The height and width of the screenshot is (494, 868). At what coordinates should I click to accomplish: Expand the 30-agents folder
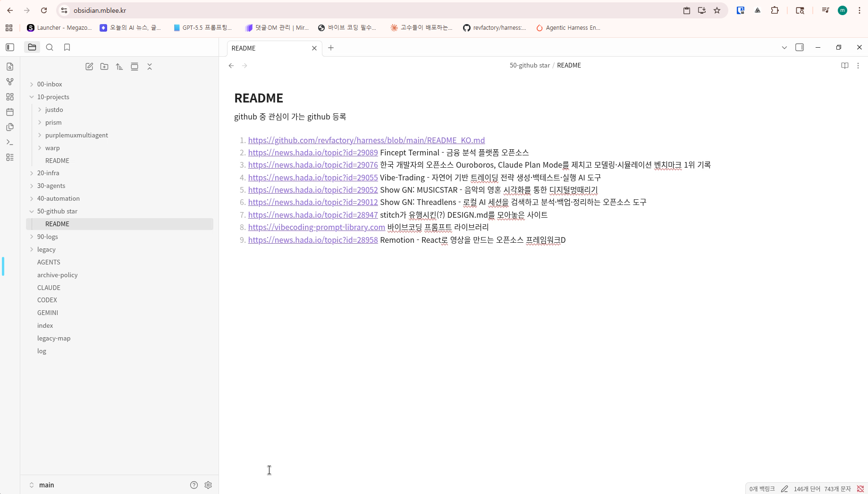click(32, 186)
